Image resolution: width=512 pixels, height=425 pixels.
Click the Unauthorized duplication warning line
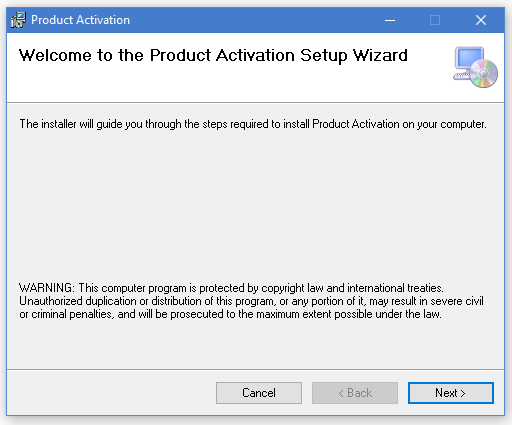(251, 301)
